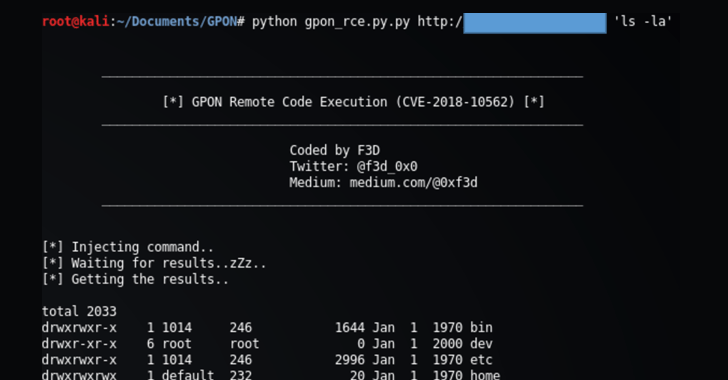This screenshot has width=728, height=380.
Task: Click the 'ls -la' argument text
Action: pyautogui.click(x=643, y=21)
